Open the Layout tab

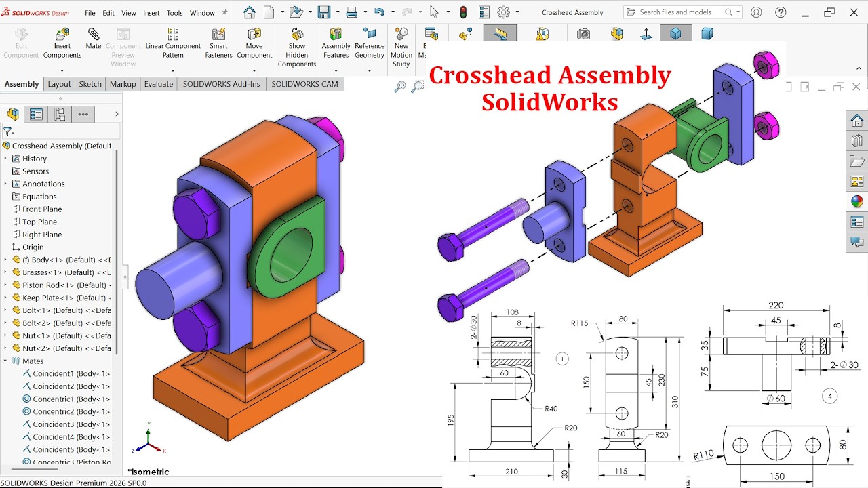coord(59,84)
